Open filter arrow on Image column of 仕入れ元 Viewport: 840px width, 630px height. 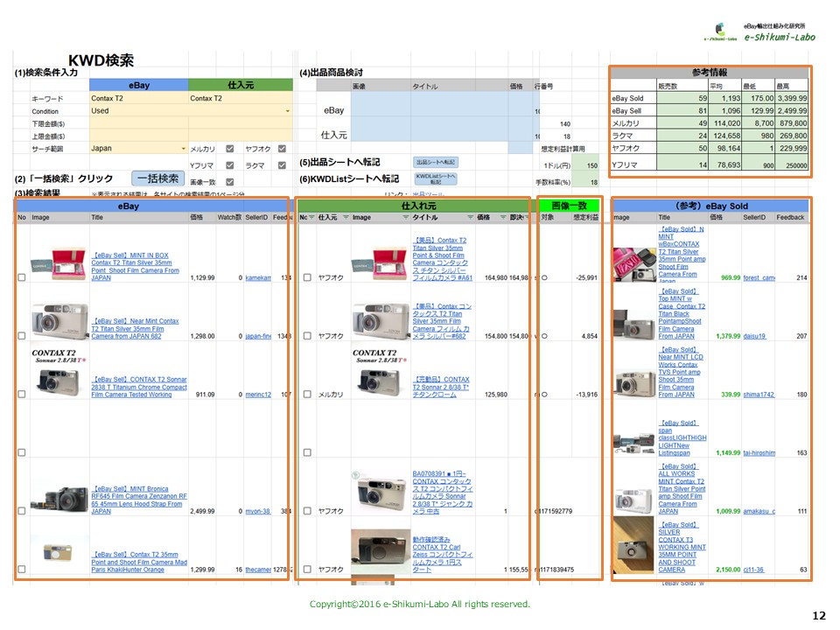click(x=405, y=218)
